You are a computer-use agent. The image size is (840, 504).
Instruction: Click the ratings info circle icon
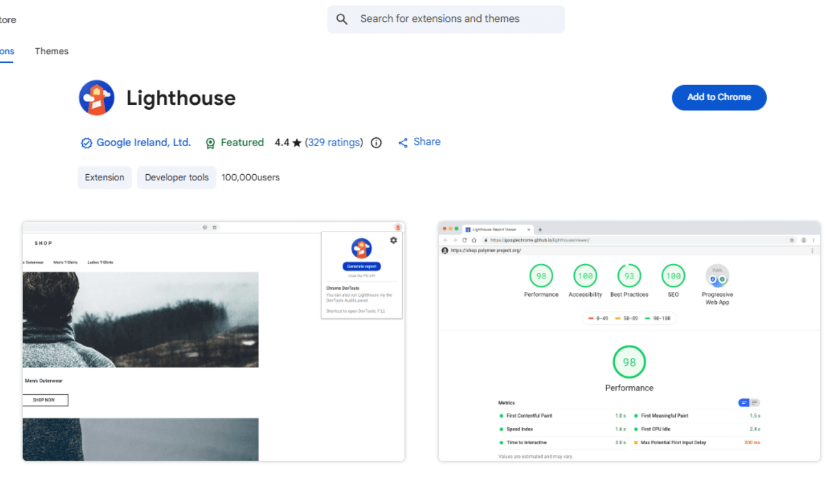pyautogui.click(x=376, y=143)
